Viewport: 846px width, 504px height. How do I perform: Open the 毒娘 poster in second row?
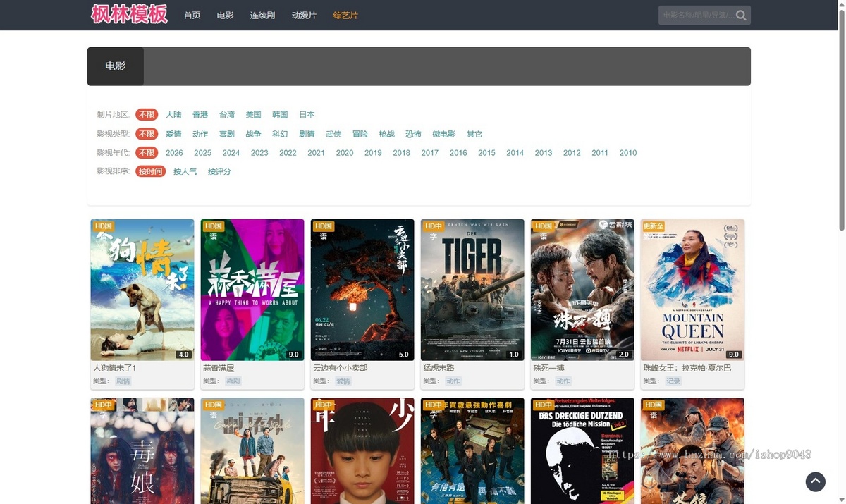142,451
